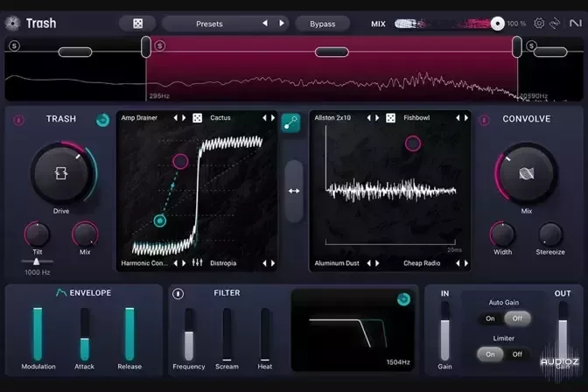Select the Fishbowl impulse corner
Image resolution: width=588 pixels, height=392 pixels.
pos(416,118)
